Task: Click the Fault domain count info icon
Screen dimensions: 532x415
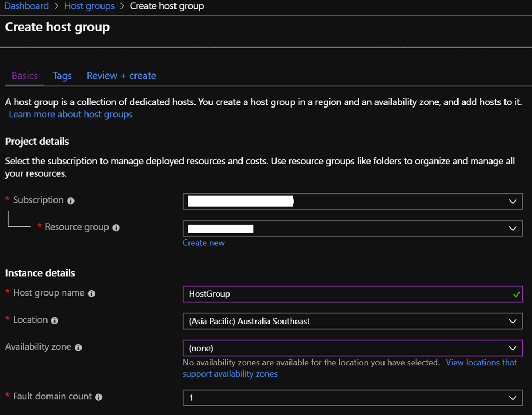Action: pos(99,397)
